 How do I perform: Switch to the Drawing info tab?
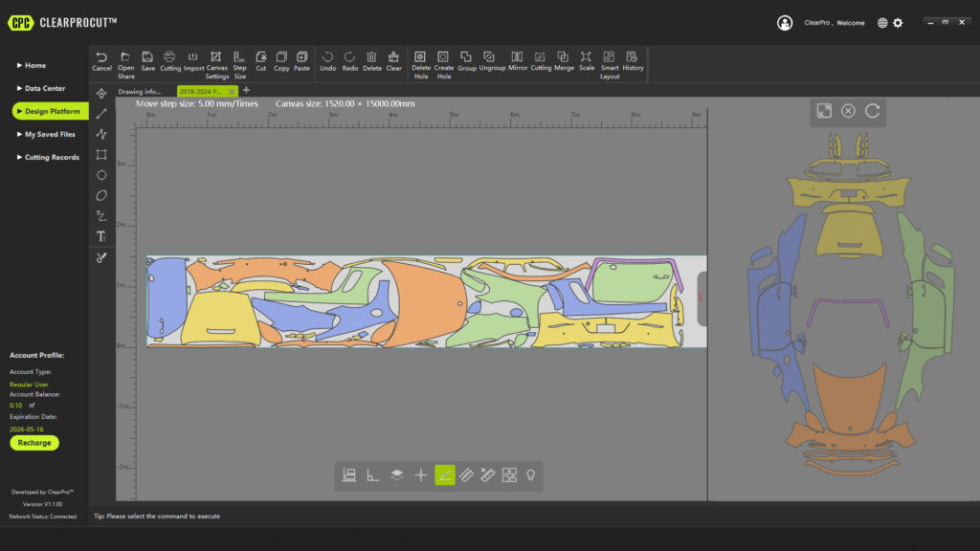pos(140,91)
